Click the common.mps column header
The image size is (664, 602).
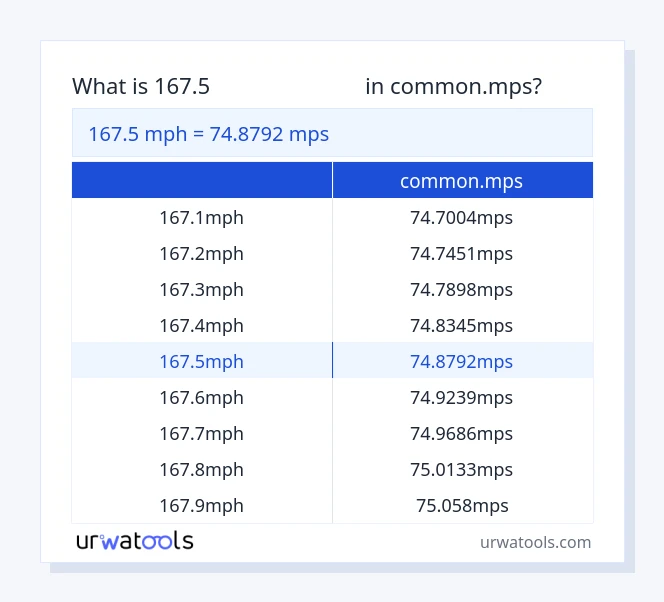(x=461, y=181)
